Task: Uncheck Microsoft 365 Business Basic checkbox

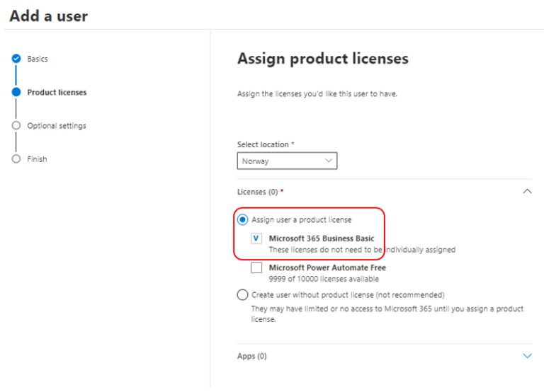Action: pos(256,238)
